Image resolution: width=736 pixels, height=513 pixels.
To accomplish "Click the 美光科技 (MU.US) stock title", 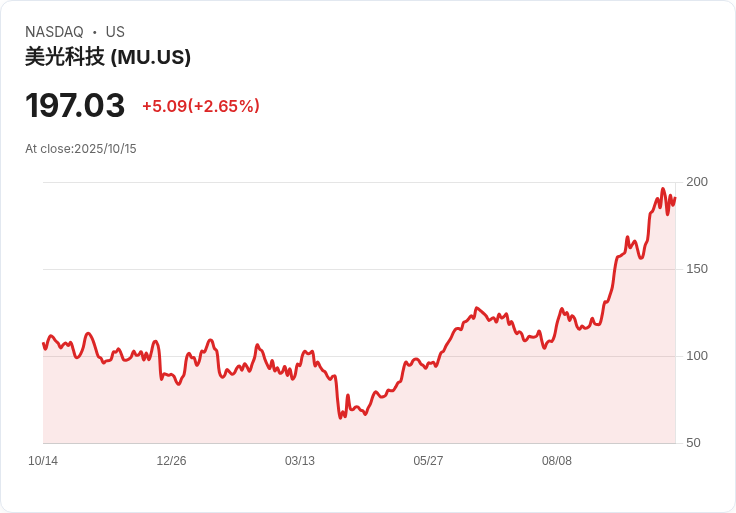I will click(x=108, y=57).
